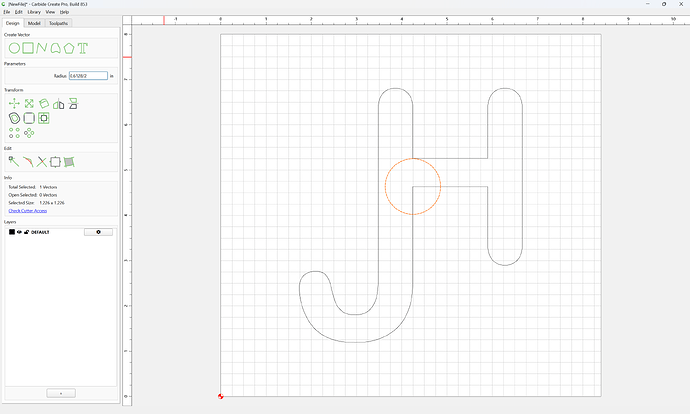Select the DEFAULT layer row name

pyautogui.click(x=40, y=232)
